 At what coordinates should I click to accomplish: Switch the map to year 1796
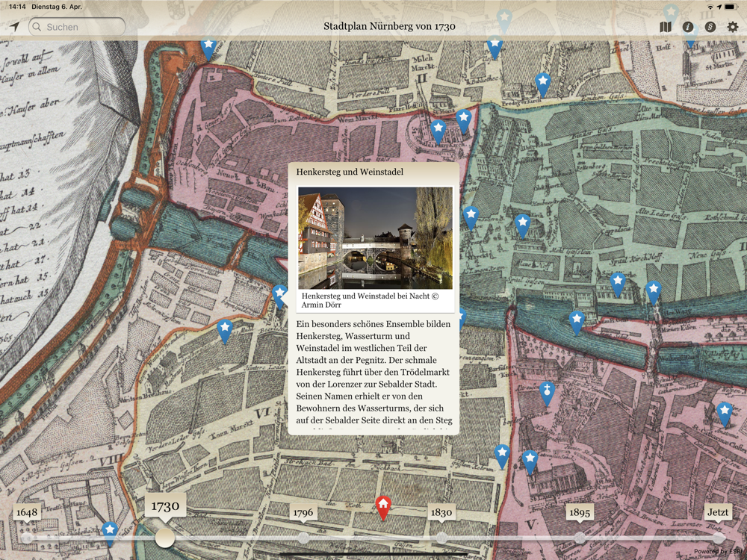tap(303, 512)
